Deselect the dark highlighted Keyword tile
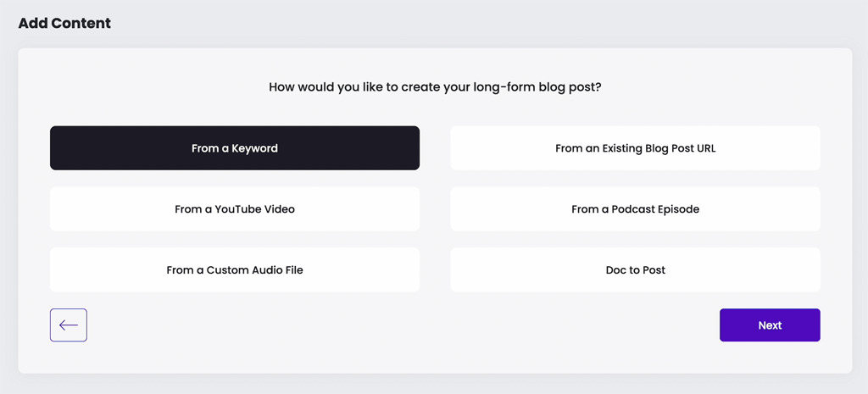Image resolution: width=868 pixels, height=394 pixels. click(x=235, y=147)
